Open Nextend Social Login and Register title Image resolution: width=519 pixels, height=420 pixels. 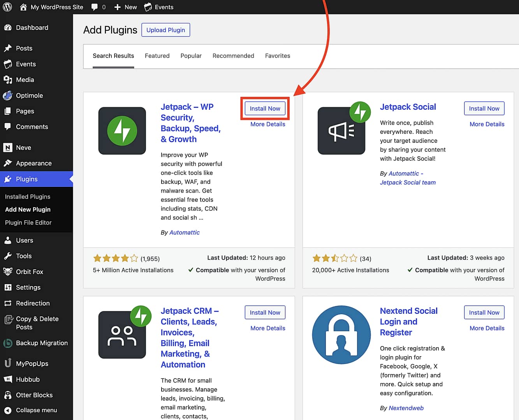[x=409, y=322]
